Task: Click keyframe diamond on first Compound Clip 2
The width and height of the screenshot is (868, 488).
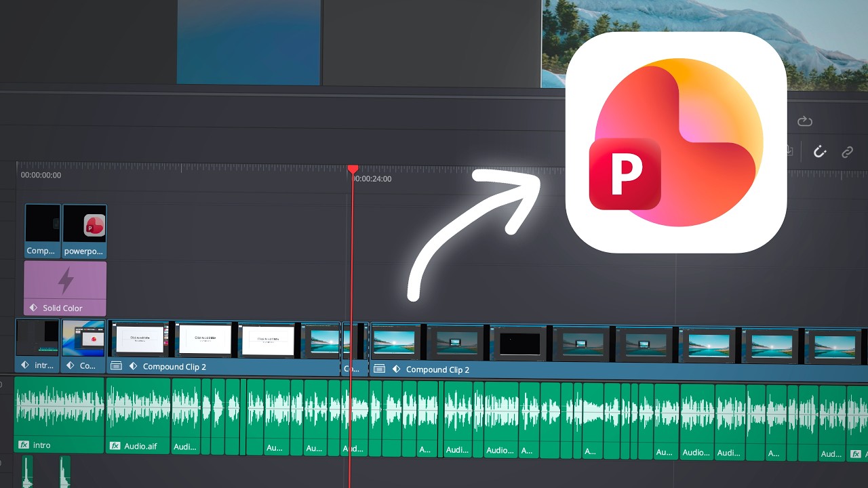Action: (133, 366)
